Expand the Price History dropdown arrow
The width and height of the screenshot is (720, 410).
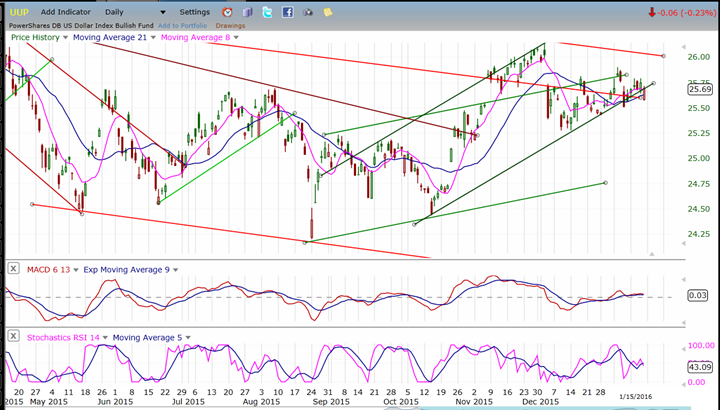(65, 38)
